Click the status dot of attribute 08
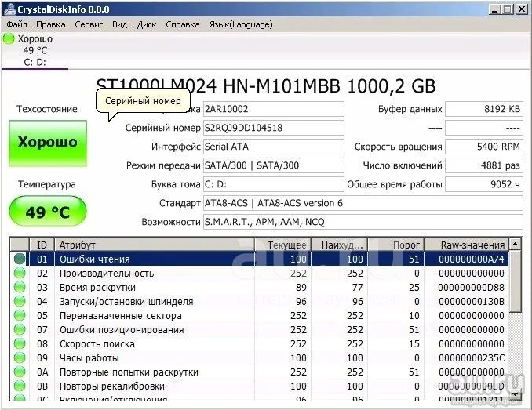 [20, 343]
